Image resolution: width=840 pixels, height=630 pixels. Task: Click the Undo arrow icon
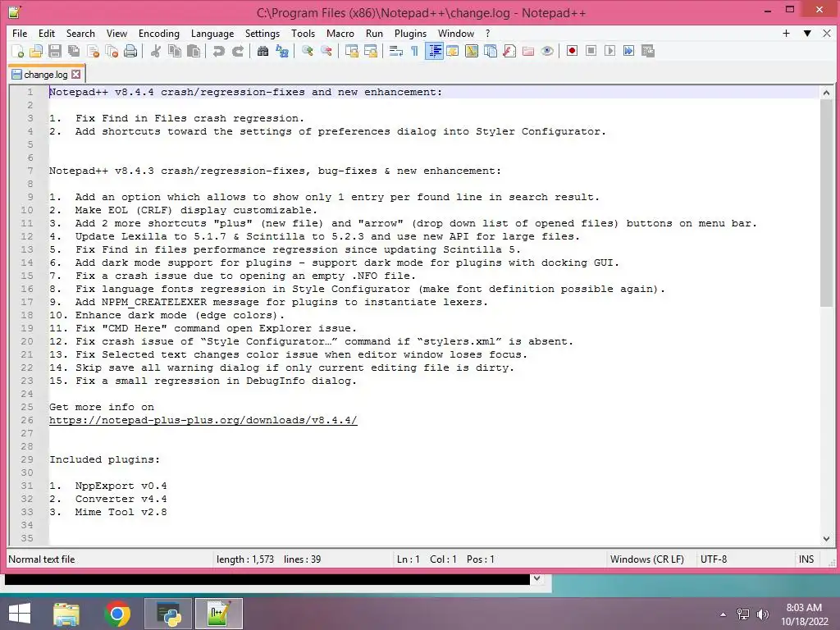[218, 51]
